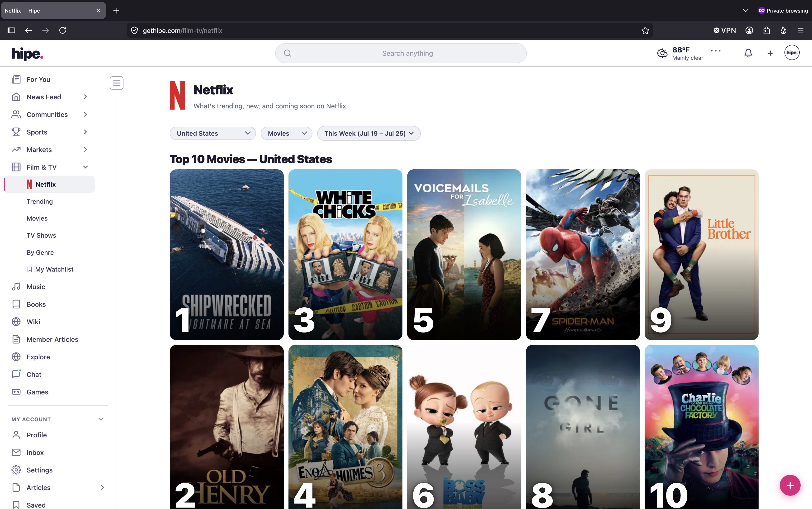Open the United States country dropdown
Viewport: 812px width, 509px height.
tap(212, 133)
